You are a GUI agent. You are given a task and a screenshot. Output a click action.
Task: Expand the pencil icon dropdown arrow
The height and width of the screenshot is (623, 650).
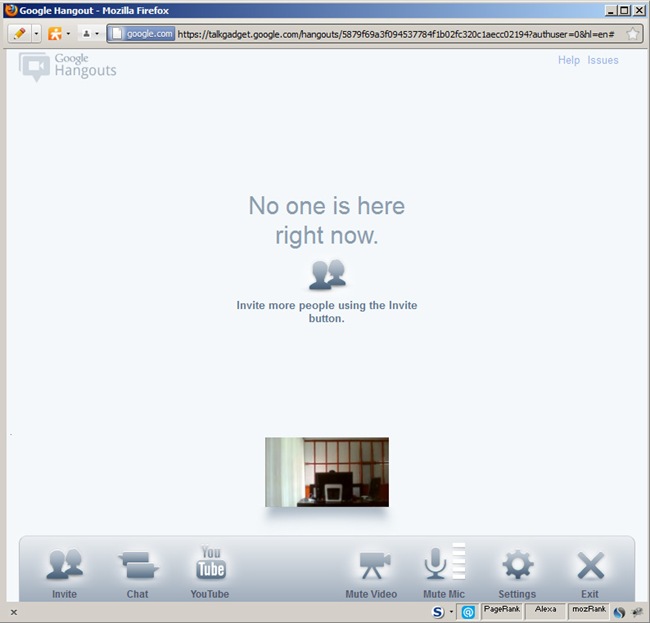pos(36,34)
